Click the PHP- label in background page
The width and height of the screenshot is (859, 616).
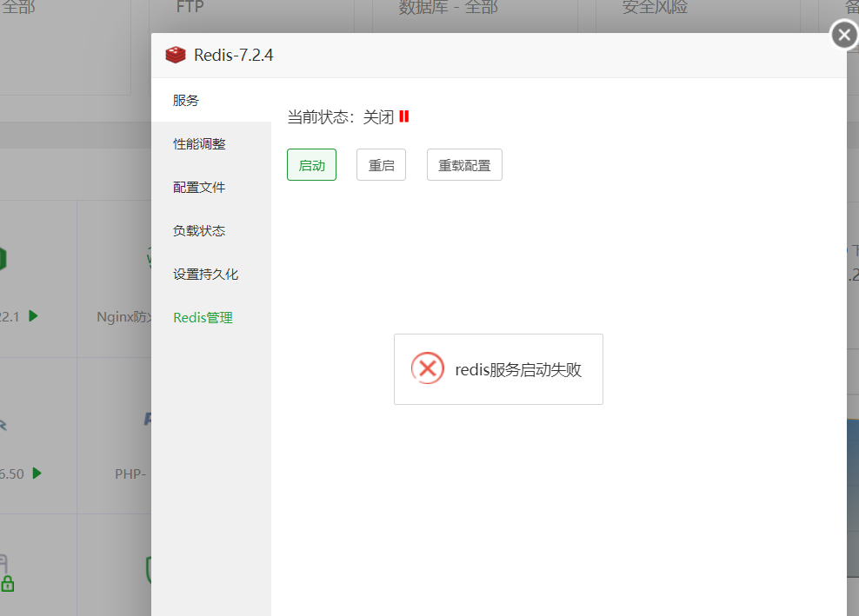[x=130, y=474]
